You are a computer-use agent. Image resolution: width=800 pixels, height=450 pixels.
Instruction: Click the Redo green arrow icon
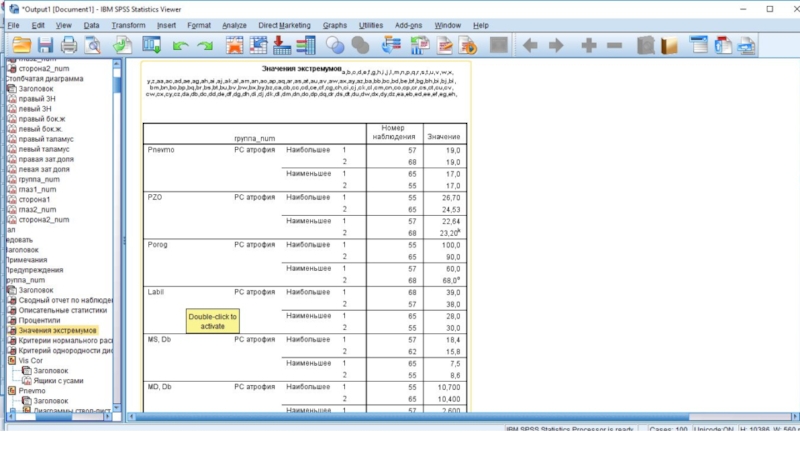pos(204,45)
